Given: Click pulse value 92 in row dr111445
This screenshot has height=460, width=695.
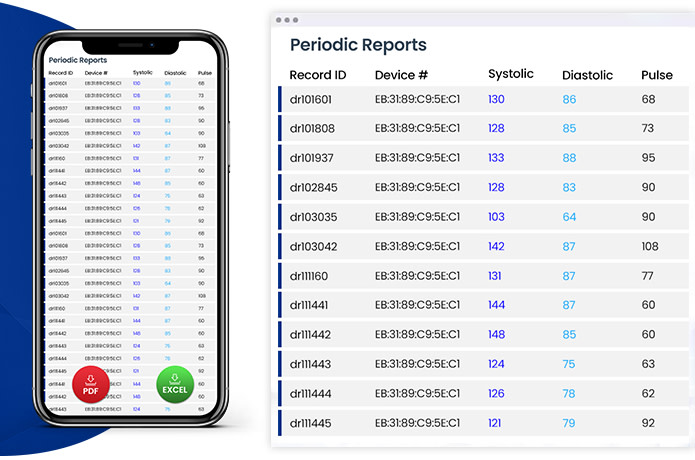Looking at the screenshot, I should 648,423.
